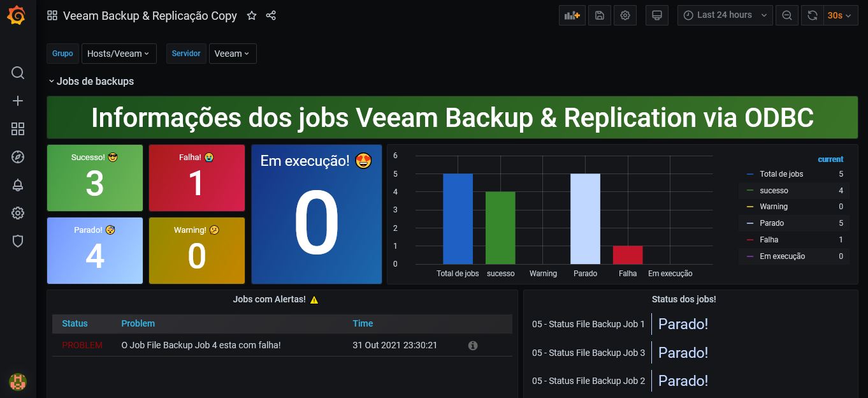Screen dimensions: 868x398
Task: Open sidebar Configuration gear icon
Action: point(18,213)
